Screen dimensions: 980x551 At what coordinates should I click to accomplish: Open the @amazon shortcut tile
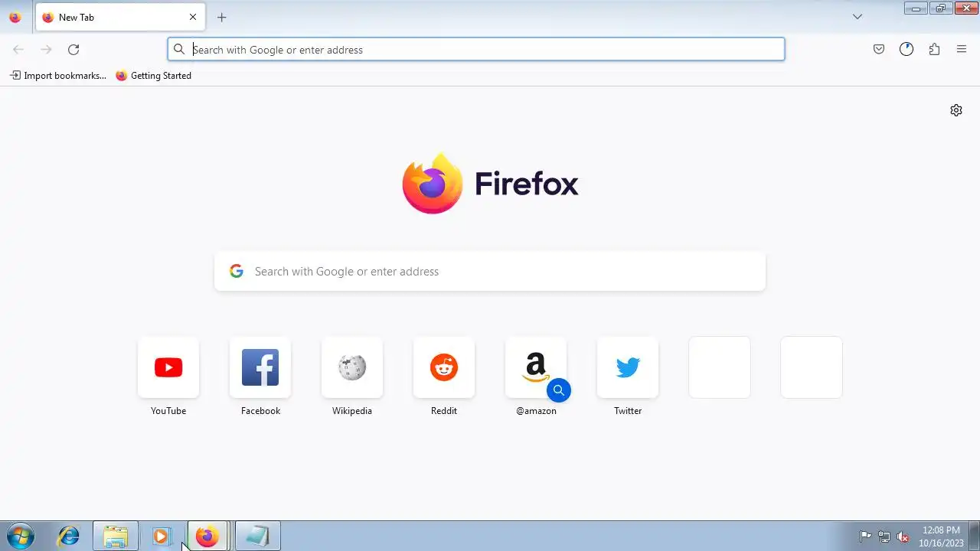tap(536, 367)
